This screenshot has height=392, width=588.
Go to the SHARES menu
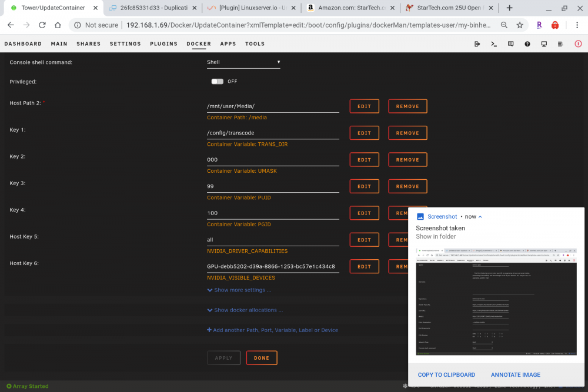(89, 44)
